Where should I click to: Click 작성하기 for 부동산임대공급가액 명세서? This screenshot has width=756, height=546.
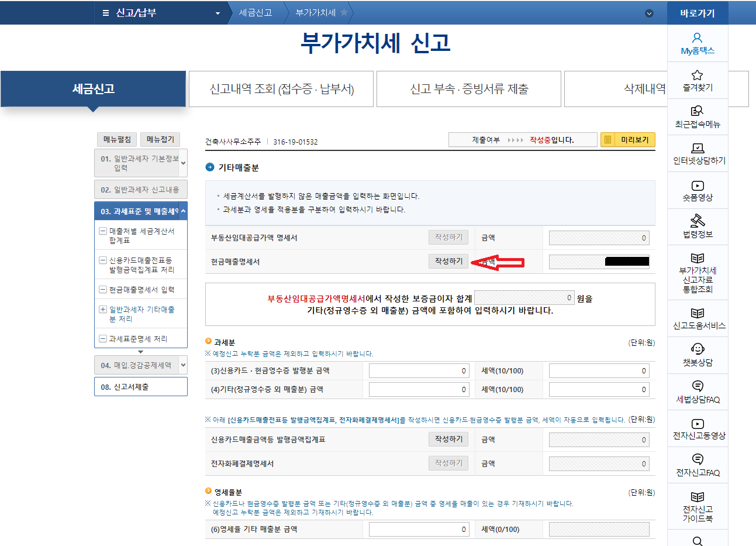[x=448, y=237]
